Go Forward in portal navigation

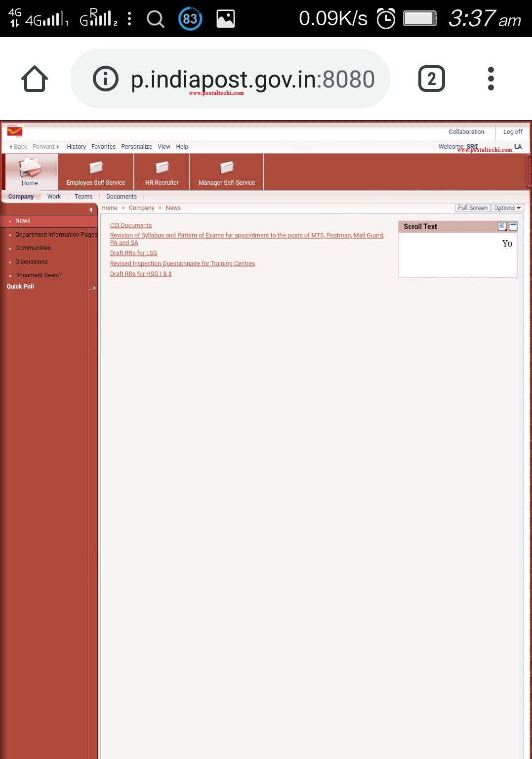(x=46, y=147)
